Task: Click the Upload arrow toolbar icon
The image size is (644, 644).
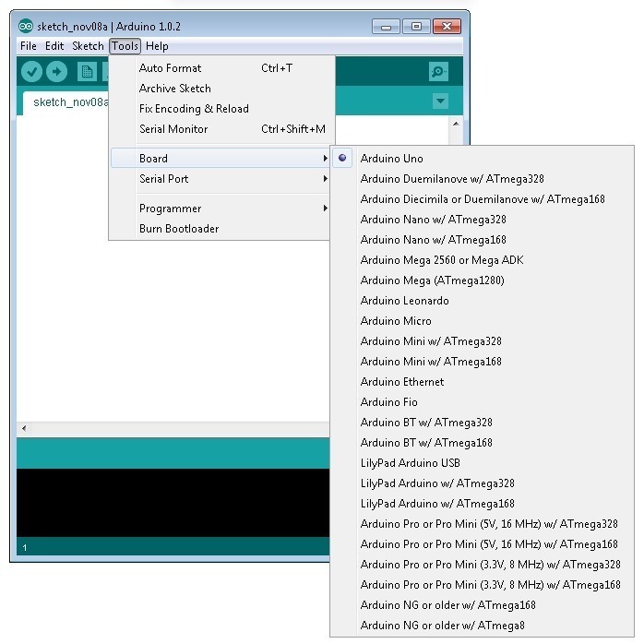Action: click(56, 71)
